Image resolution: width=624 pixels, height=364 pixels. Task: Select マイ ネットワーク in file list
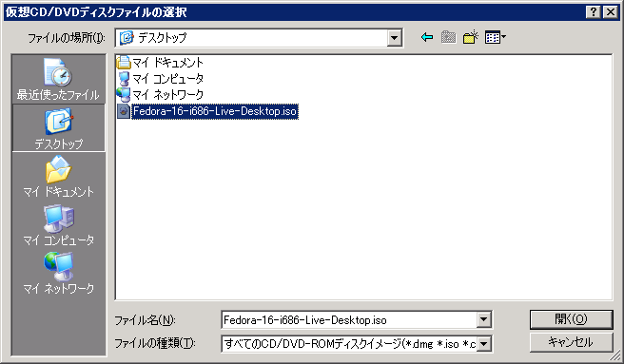pos(160,95)
